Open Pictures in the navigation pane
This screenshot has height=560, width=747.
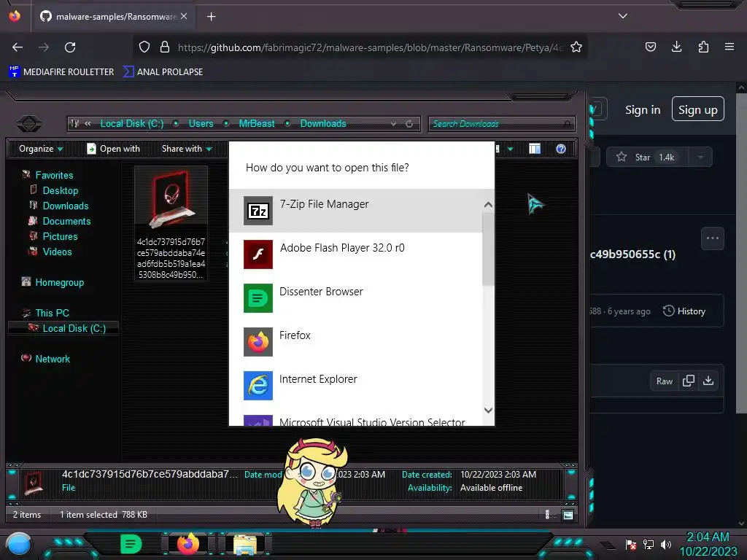[x=60, y=236]
